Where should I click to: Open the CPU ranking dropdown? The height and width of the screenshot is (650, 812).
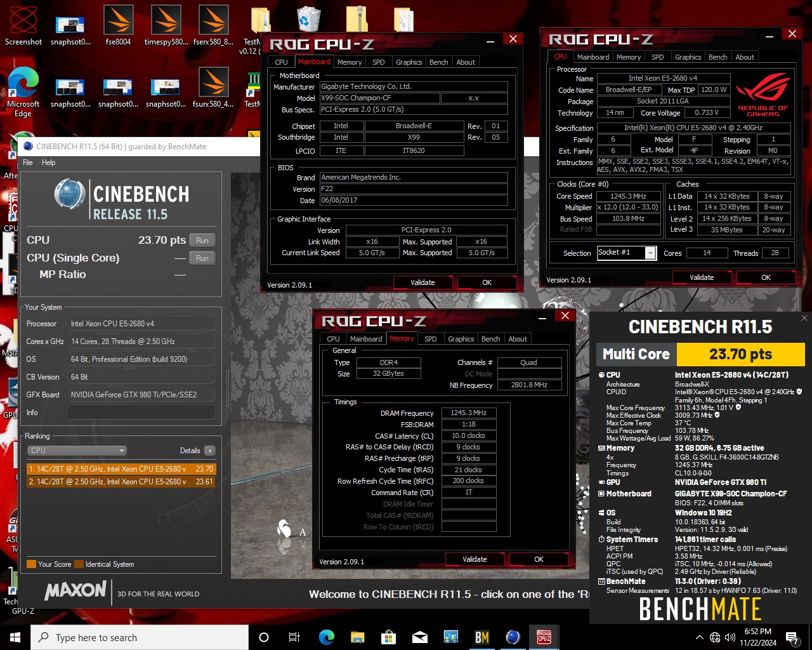pyautogui.click(x=77, y=451)
